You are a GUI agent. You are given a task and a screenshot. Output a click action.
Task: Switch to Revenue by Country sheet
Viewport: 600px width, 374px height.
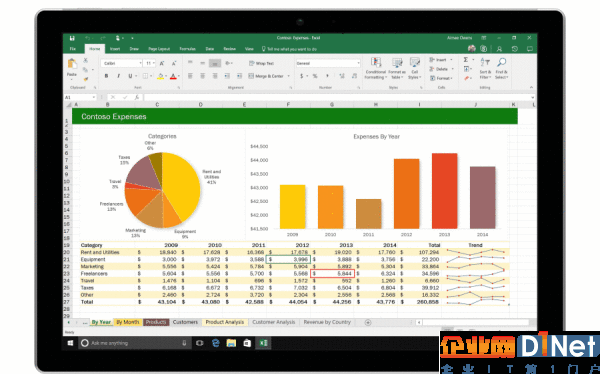[x=327, y=322]
